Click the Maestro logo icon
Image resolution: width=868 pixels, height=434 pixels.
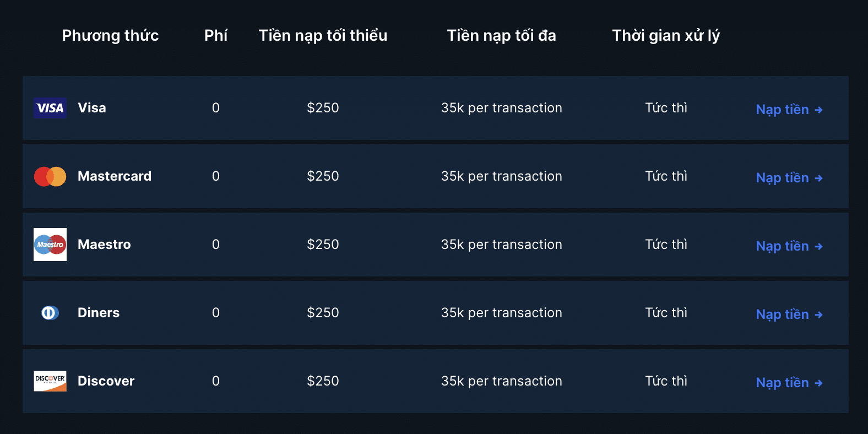click(50, 245)
